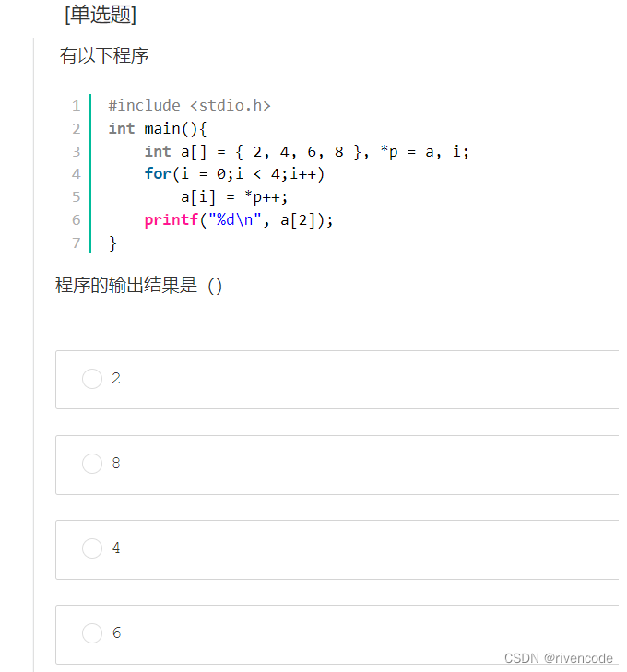The height and width of the screenshot is (672, 627).
Task: Click the 有以下程序 heading text
Action: 104,55
